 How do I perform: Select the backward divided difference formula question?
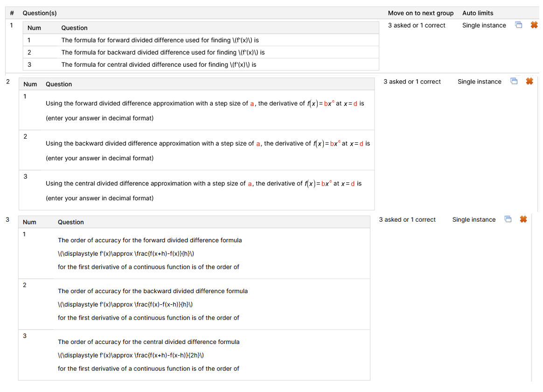pos(163,52)
